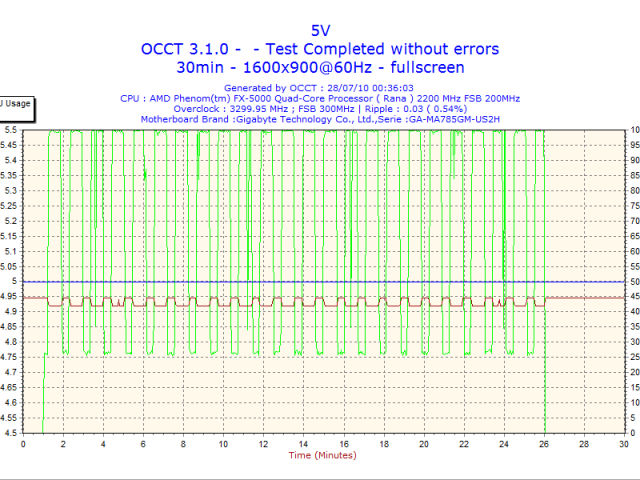Click the left axis voltage label "4.9"
Viewport: 640px width, 480px height.
(x=11, y=312)
